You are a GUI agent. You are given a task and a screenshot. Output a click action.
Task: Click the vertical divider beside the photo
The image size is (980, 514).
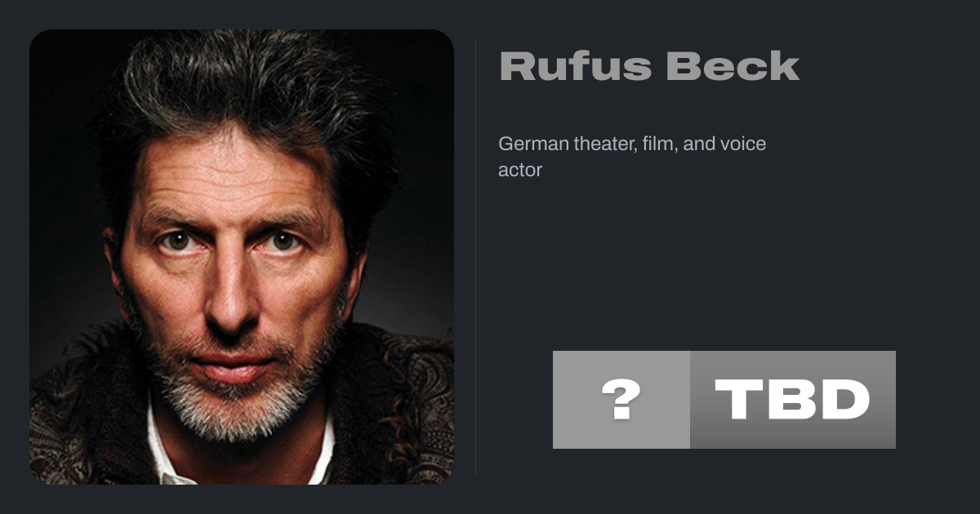476,257
